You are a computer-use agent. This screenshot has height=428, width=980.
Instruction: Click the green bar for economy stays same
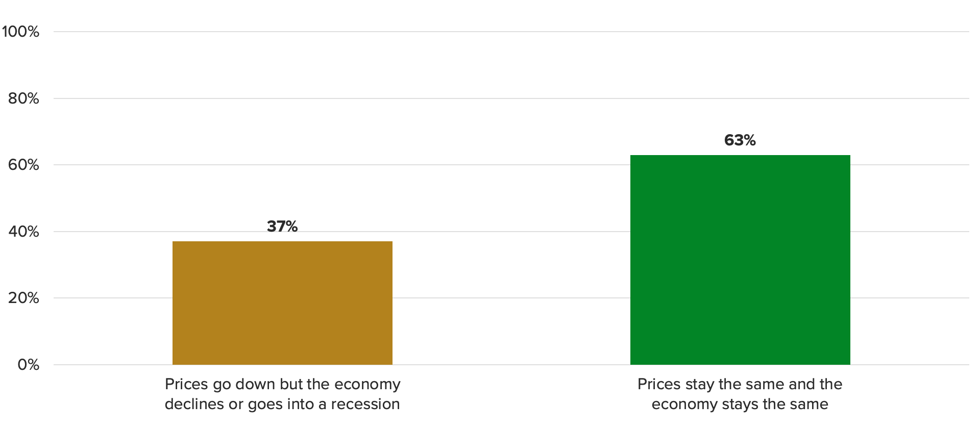(x=740, y=260)
